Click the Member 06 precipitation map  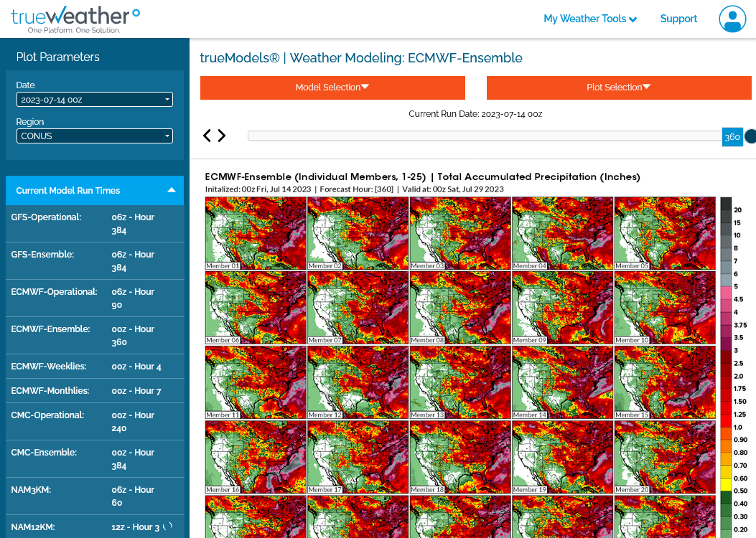pyautogui.click(x=256, y=308)
